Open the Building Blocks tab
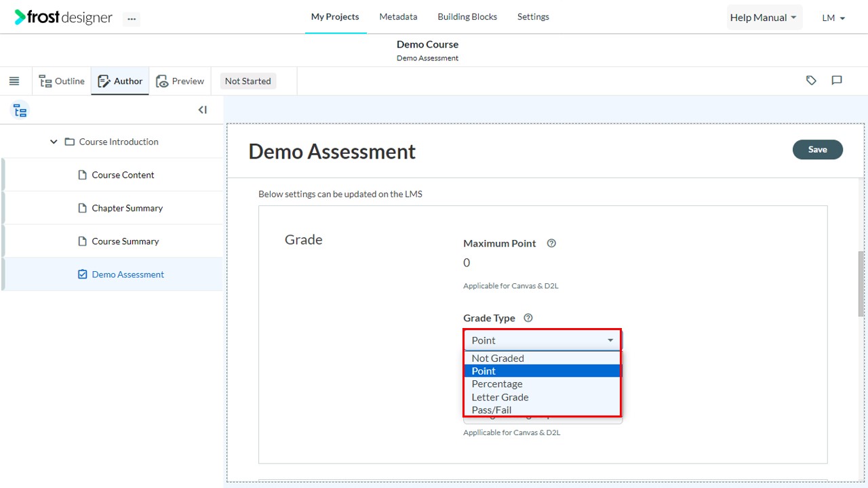Image resolution: width=868 pixels, height=488 pixels. [x=467, y=17]
